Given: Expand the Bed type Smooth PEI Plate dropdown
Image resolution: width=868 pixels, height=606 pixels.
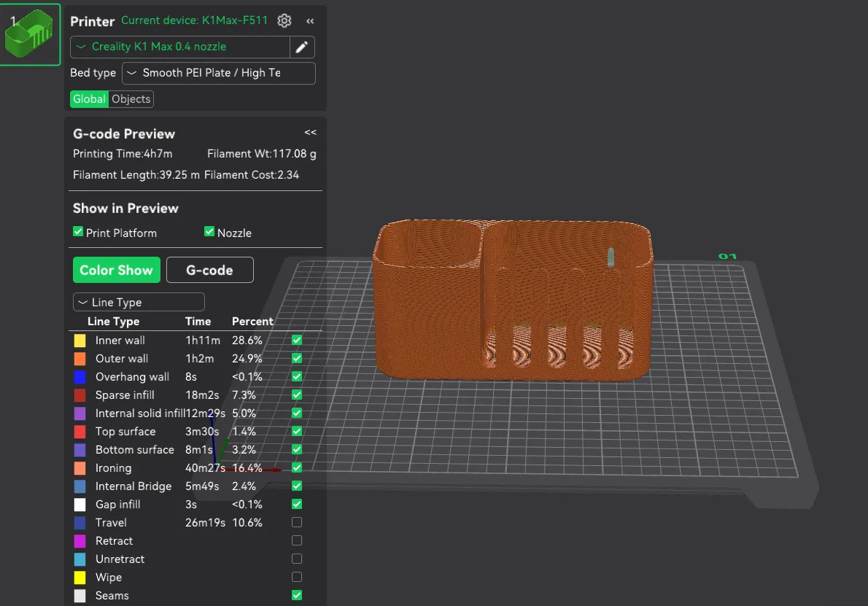Looking at the screenshot, I should coord(219,73).
